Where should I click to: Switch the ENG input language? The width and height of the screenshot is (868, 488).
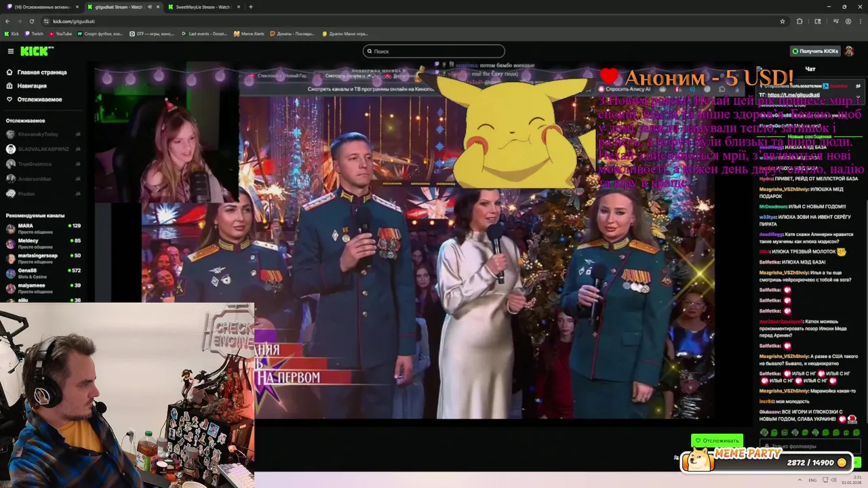812,480
